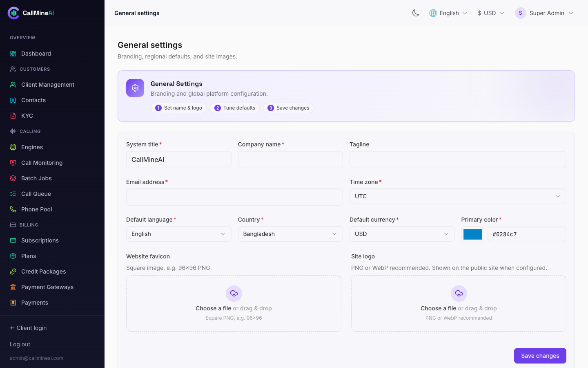This screenshot has width=588, height=368.
Task: Click the Dashboard sidebar icon
Action: [x=13, y=54]
